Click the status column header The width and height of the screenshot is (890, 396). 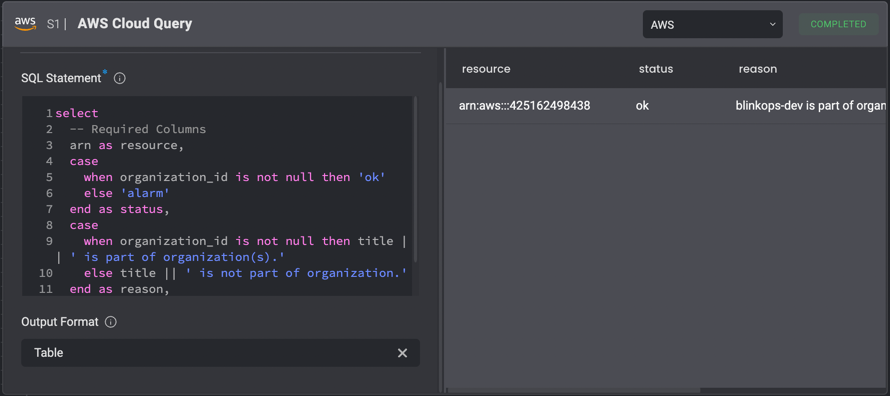point(656,69)
